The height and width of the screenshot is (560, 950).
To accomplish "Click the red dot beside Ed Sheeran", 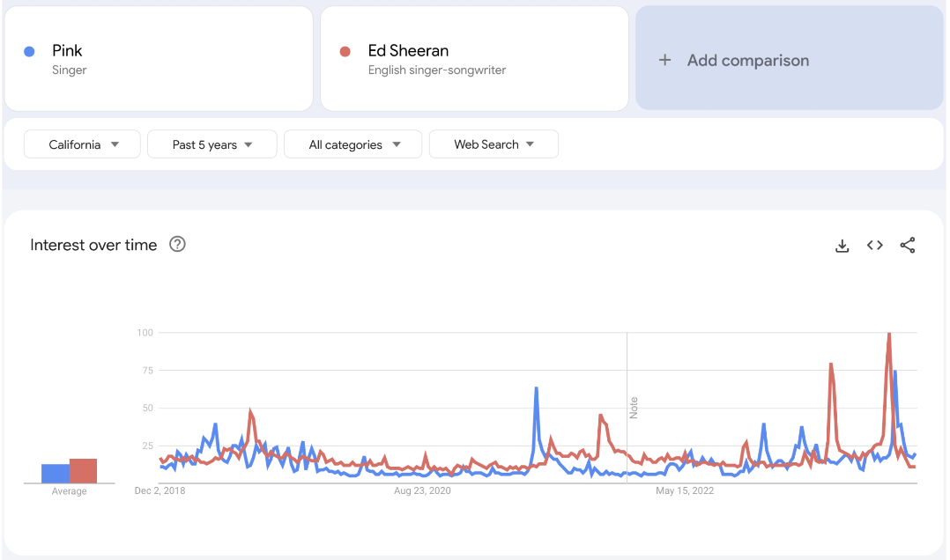I will (x=345, y=51).
